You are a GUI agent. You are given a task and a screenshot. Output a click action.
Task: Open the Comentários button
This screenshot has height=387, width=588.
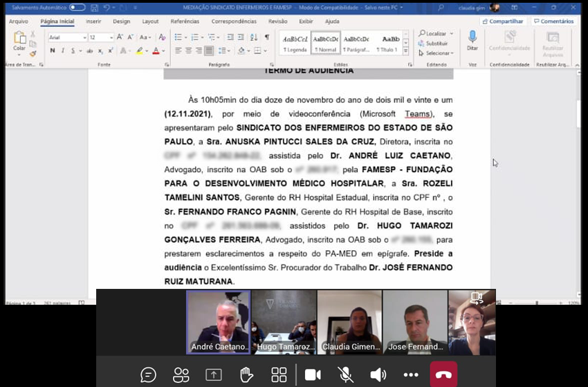(553, 21)
